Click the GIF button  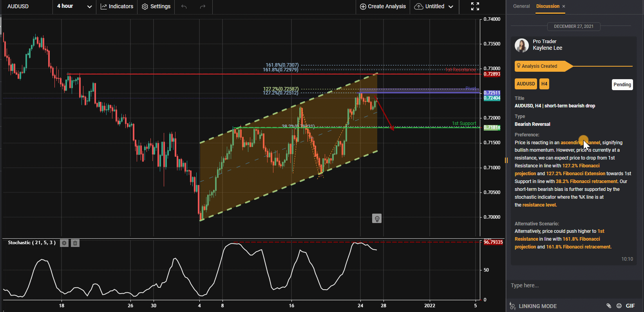click(630, 306)
